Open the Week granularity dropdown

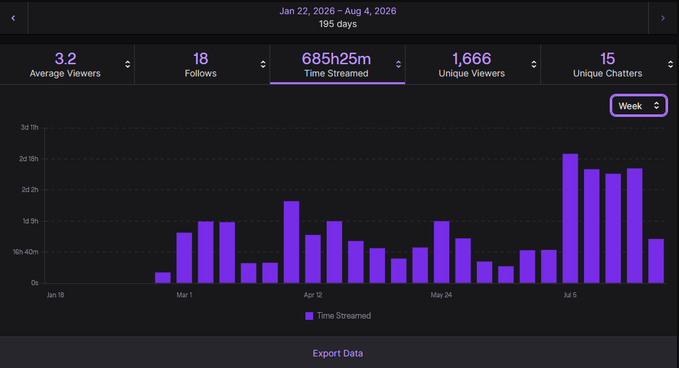tap(639, 106)
